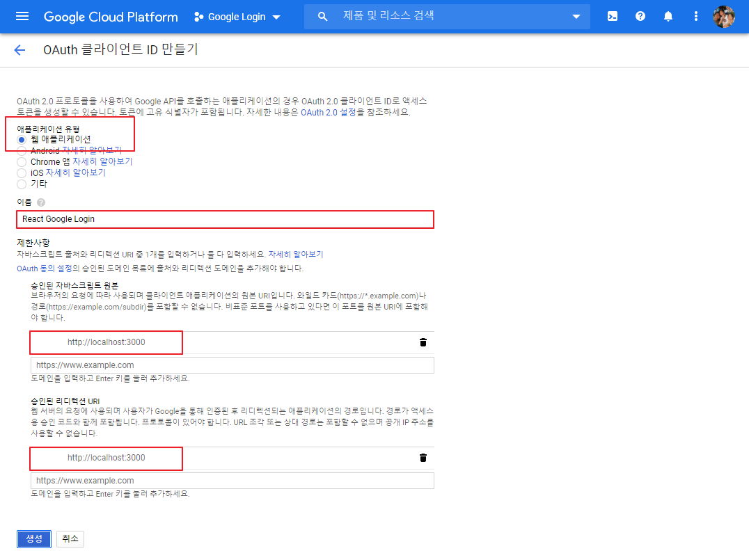Open the OAuth 2.0 설정 link
The height and width of the screenshot is (560, 749).
coord(328,112)
